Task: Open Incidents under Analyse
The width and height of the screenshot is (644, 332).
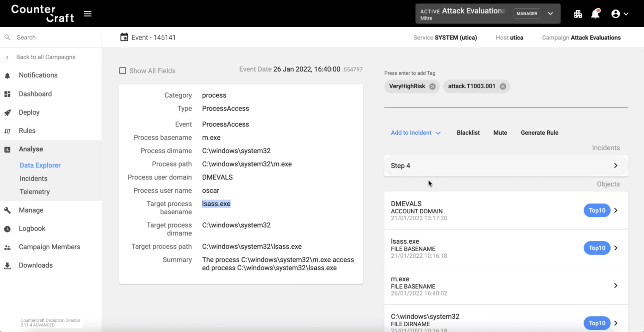Action: (33, 178)
